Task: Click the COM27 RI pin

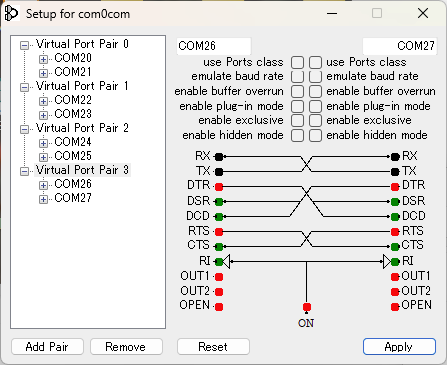Action: coord(395,262)
